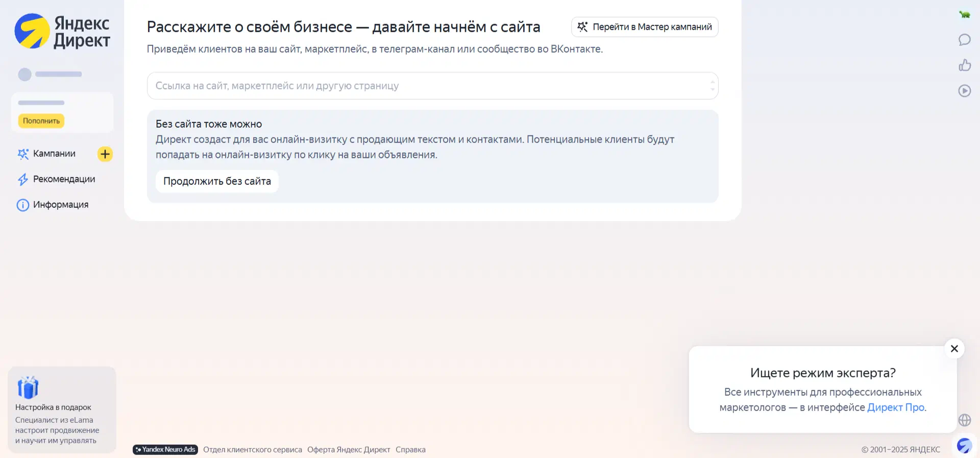Screen dimensions: 980x458
Task: Close the Ищете режим эксперта popup
Action: 954,349
